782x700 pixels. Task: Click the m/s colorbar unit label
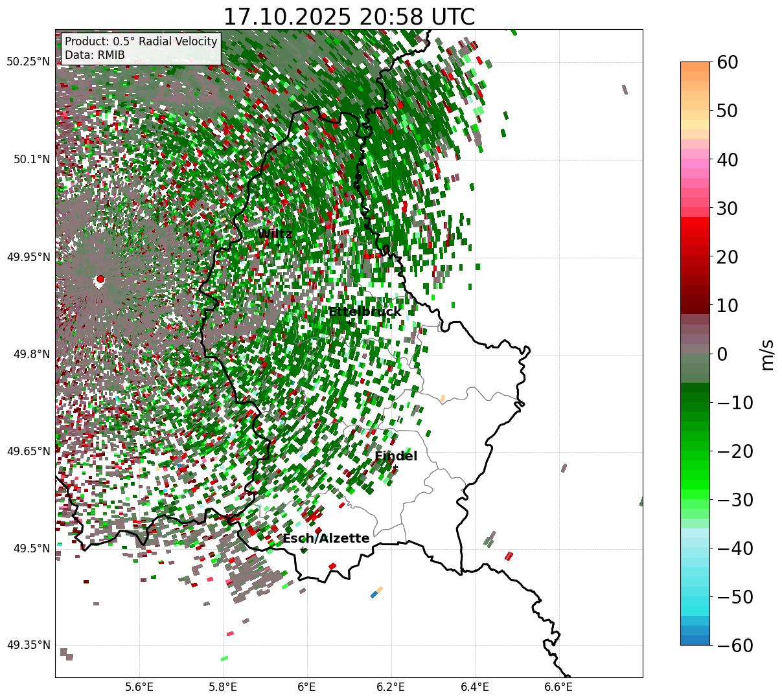pyautogui.click(x=767, y=354)
